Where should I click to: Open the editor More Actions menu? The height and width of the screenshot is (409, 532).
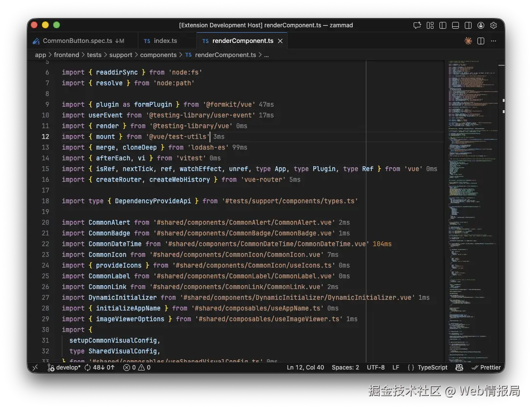[x=494, y=41]
